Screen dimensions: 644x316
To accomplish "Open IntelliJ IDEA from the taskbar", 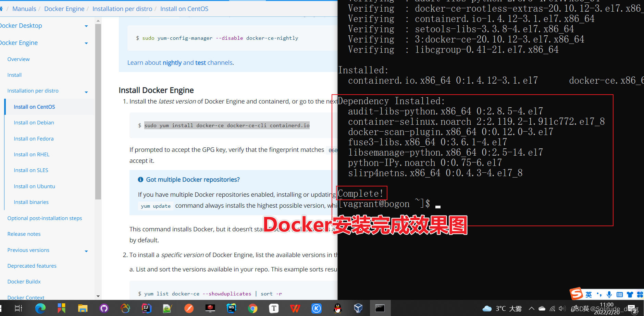I will 146,308.
